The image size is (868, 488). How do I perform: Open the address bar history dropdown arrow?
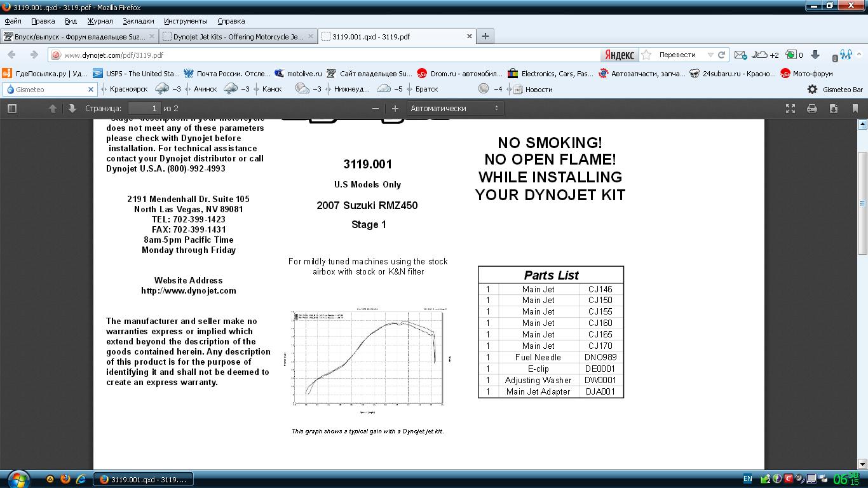click(x=710, y=55)
